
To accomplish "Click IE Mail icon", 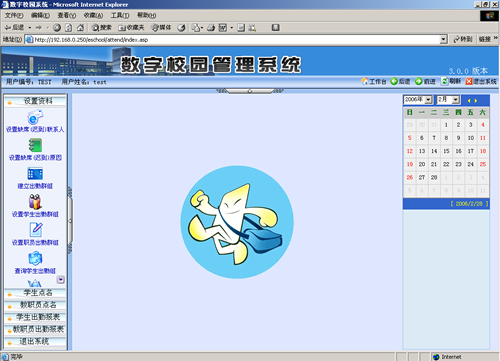I will 196,28.
